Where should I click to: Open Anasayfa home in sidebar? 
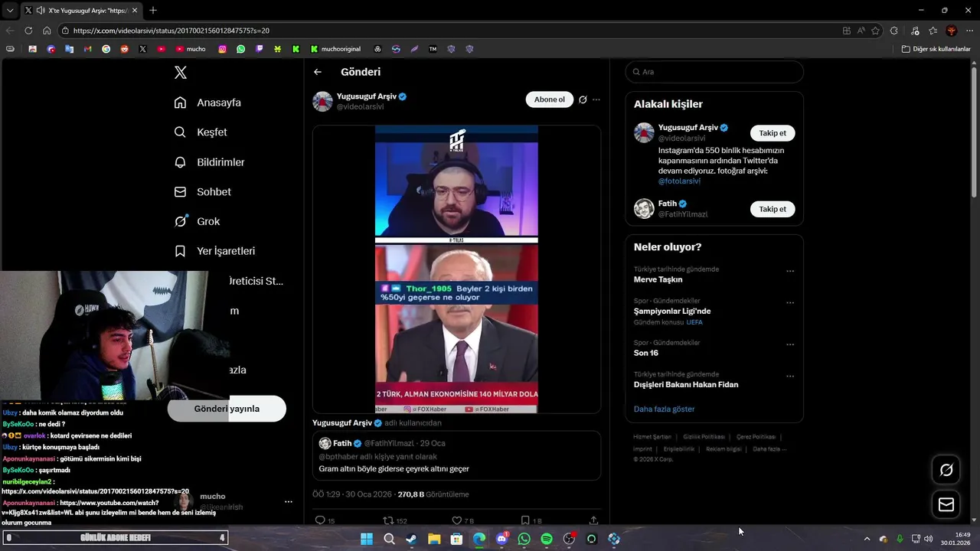(x=207, y=103)
